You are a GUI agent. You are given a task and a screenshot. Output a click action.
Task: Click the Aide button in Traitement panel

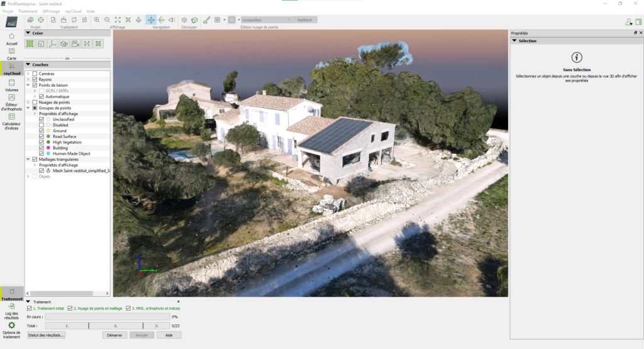coord(169,335)
